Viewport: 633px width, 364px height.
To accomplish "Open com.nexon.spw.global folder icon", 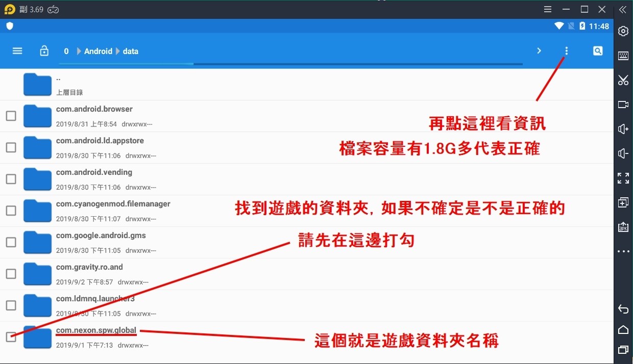I will (x=37, y=337).
